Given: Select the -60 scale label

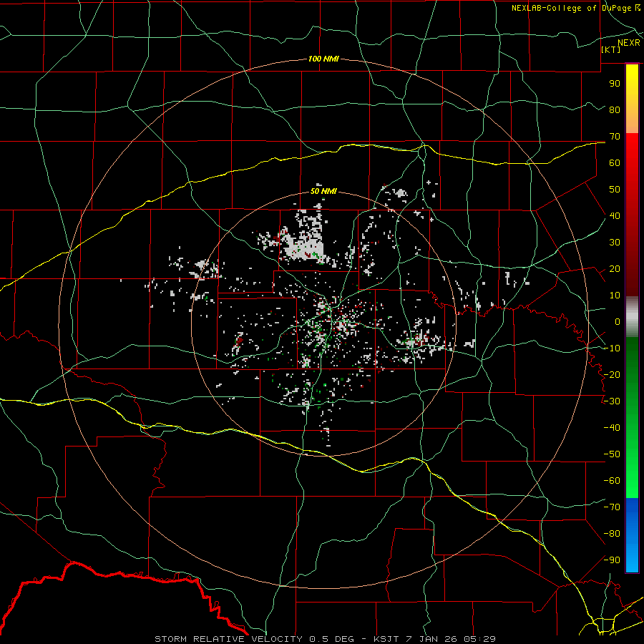Looking at the screenshot, I should point(612,481).
